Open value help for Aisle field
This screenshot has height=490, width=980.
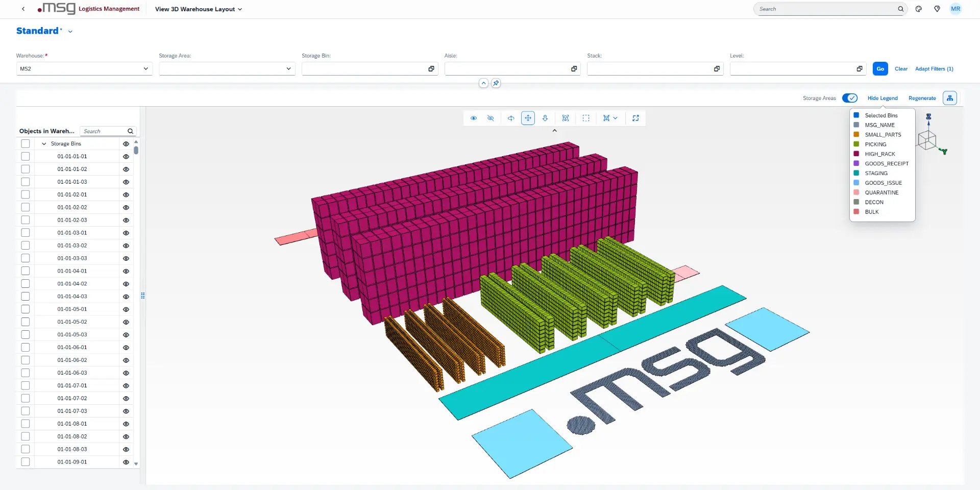574,69
